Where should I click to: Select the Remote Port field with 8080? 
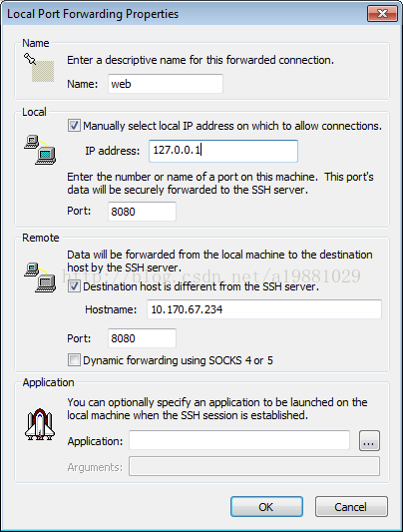point(142,338)
